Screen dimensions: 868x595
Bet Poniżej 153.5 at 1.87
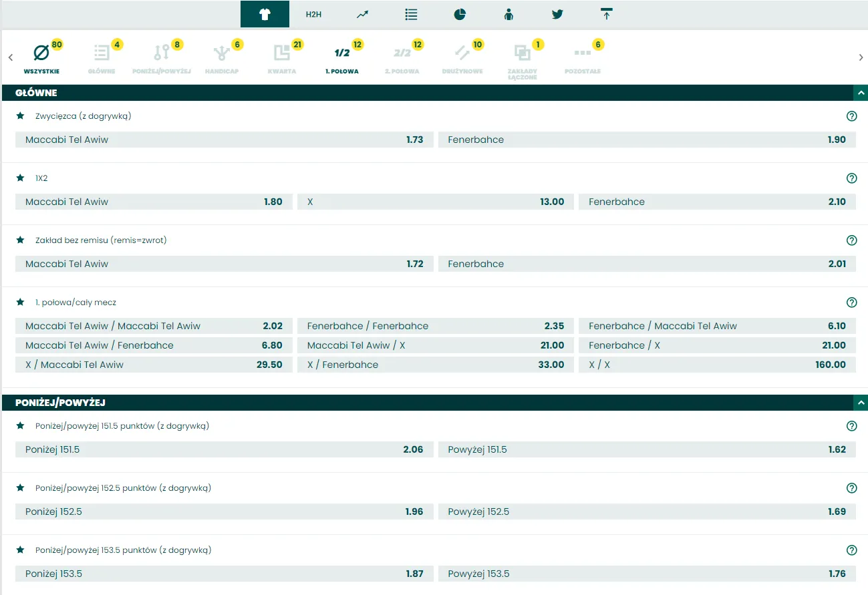(225, 574)
